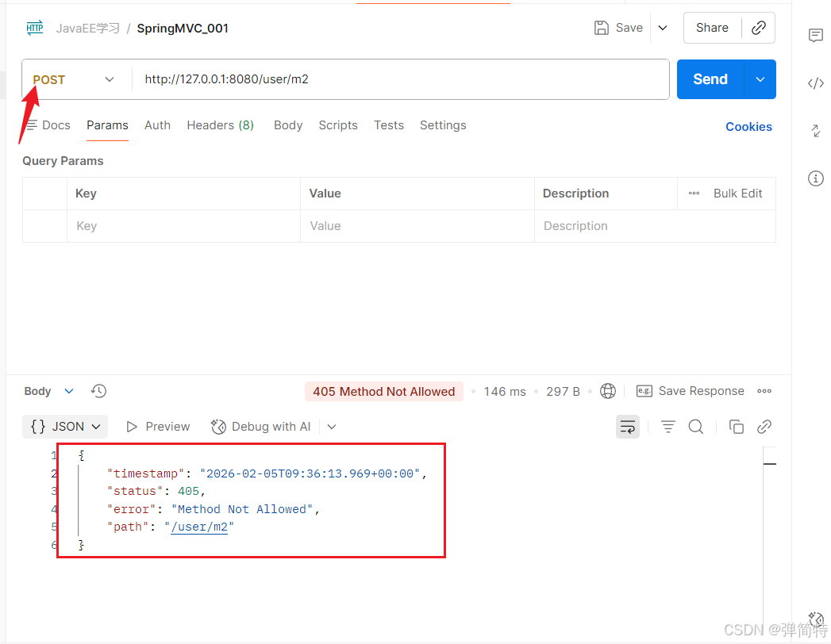831x644 pixels.
Task: Click Bulk Edit
Action: (737, 194)
